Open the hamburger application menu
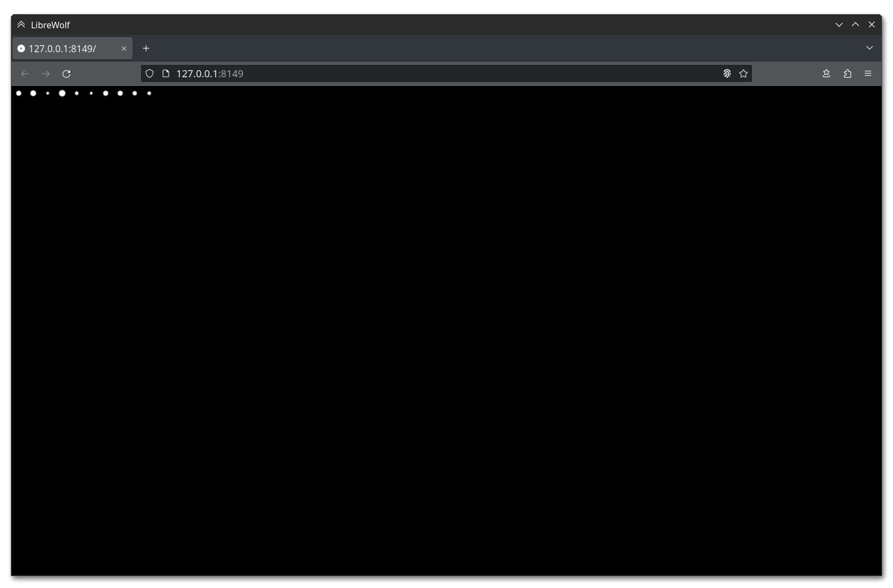 [868, 74]
